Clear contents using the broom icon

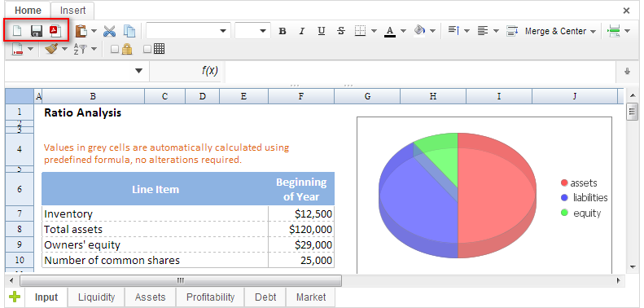(x=51, y=50)
